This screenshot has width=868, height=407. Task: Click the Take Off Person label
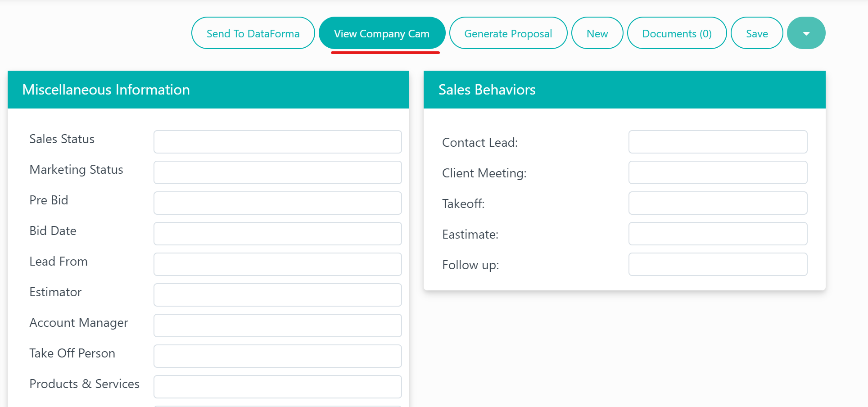72,353
